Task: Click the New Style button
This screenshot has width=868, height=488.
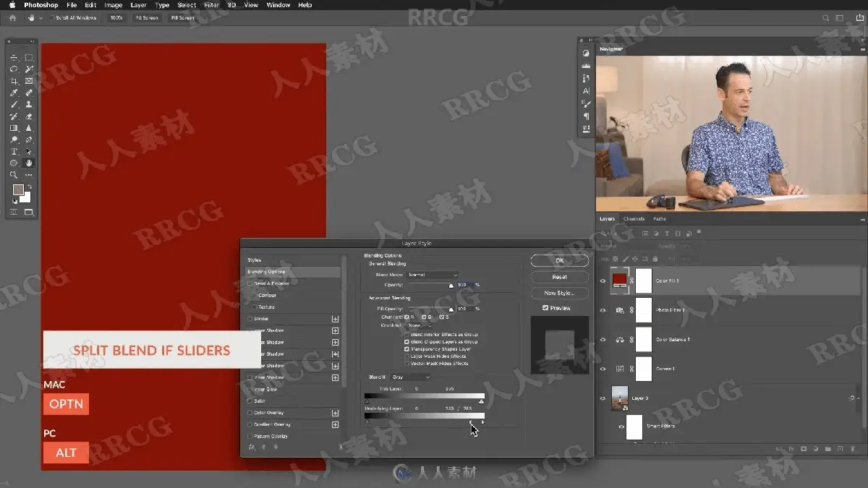Action: pyautogui.click(x=559, y=293)
